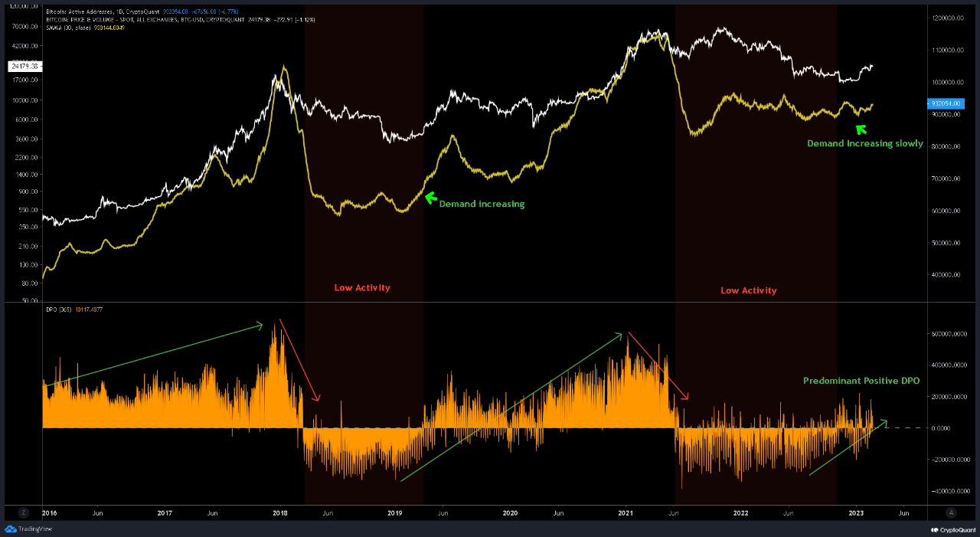980x537 pixels.
Task: Toggle the auto-scale A button
Action: [952, 512]
